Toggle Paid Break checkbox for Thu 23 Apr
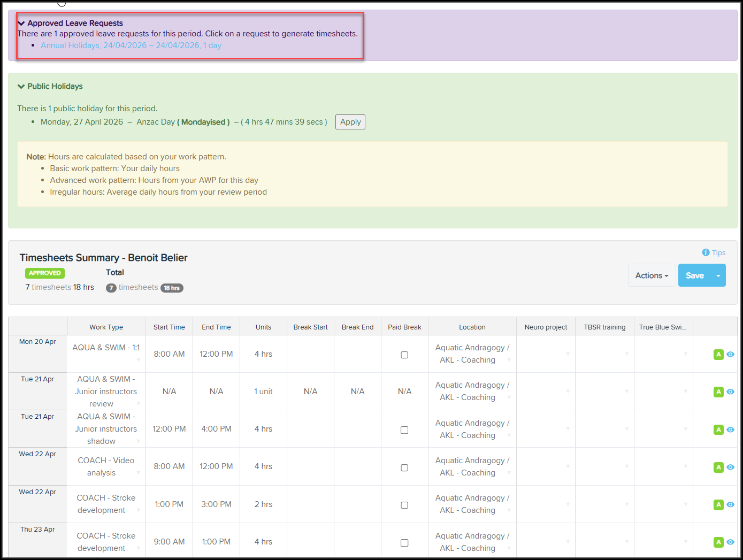Image resolution: width=743 pixels, height=560 pixels. (x=404, y=542)
